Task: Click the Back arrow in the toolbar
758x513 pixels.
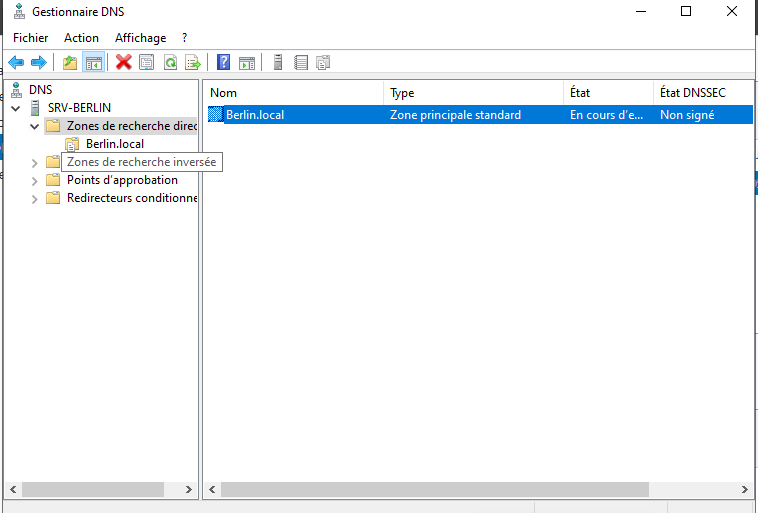Action: [x=16, y=62]
